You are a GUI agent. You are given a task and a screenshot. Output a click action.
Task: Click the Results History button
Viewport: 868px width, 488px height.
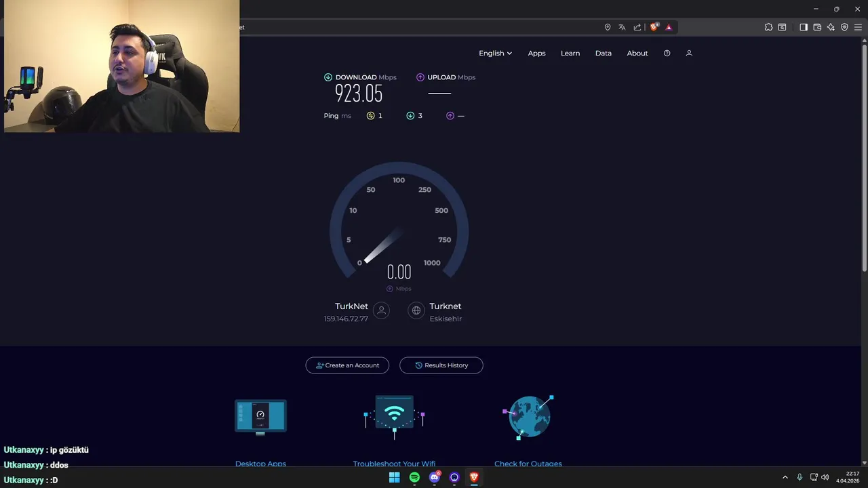coord(441,365)
